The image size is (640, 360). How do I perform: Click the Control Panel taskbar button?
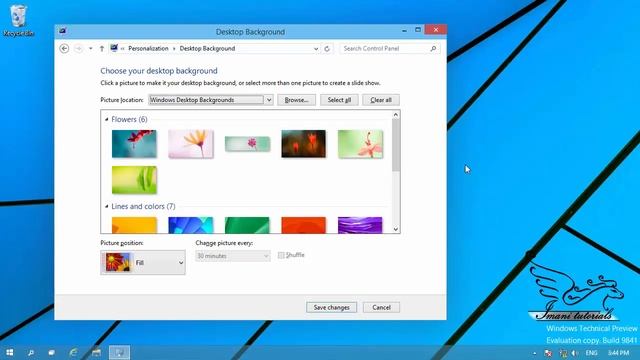(120, 352)
